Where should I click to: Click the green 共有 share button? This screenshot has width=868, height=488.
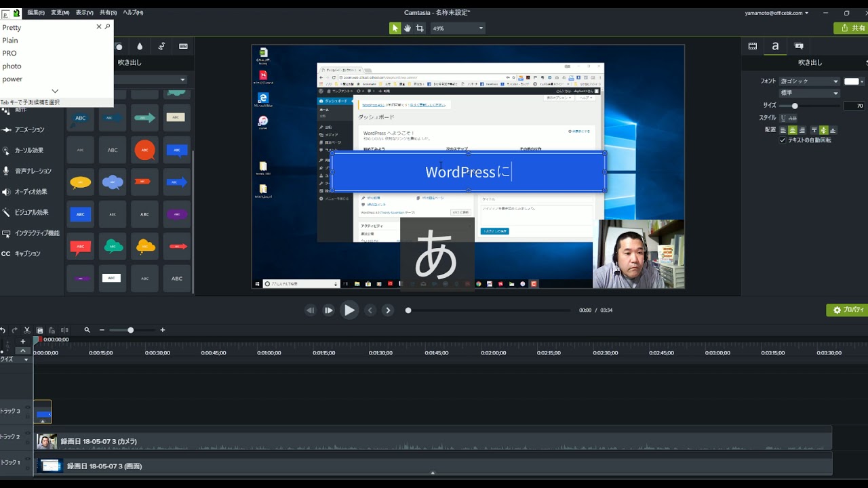coord(851,28)
